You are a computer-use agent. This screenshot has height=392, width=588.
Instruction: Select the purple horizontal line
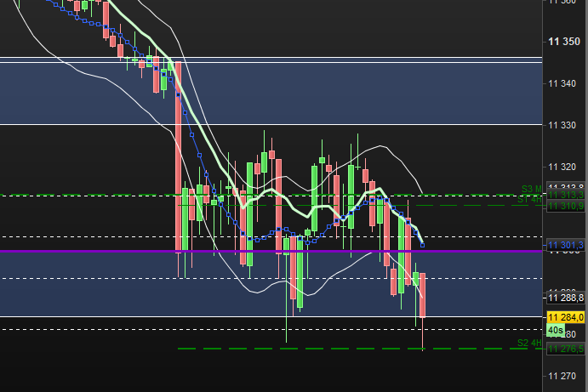point(271,251)
